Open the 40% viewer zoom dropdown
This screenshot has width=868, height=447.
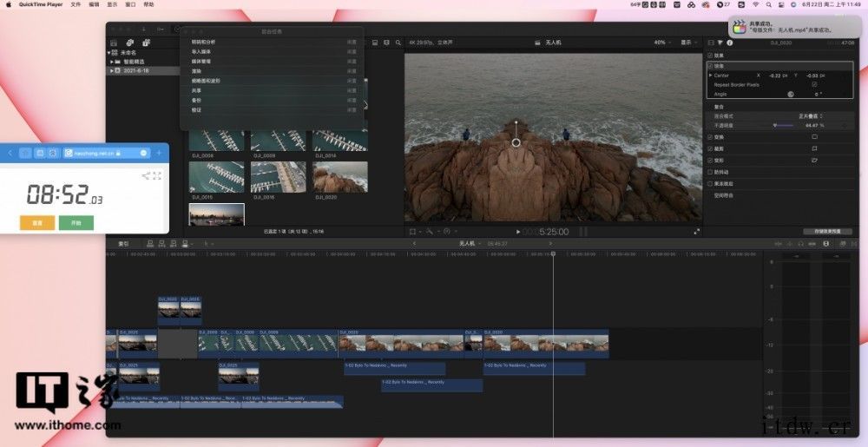click(x=662, y=42)
